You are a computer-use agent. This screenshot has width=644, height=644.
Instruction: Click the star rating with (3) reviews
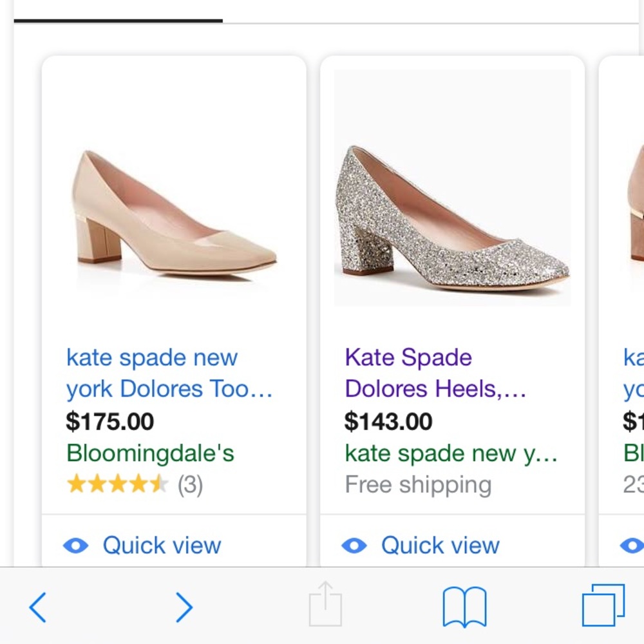click(135, 485)
